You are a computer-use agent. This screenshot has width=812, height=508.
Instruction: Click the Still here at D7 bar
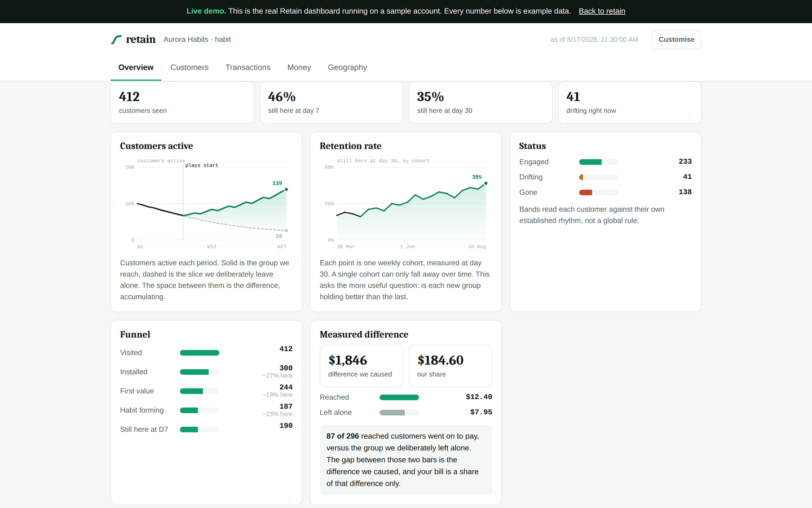200,430
